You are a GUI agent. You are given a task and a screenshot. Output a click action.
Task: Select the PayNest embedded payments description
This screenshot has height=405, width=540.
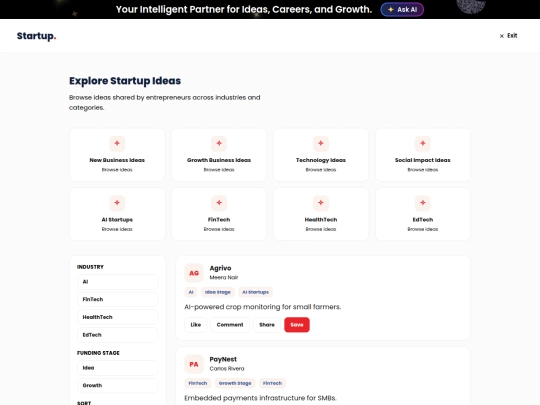[x=260, y=398]
